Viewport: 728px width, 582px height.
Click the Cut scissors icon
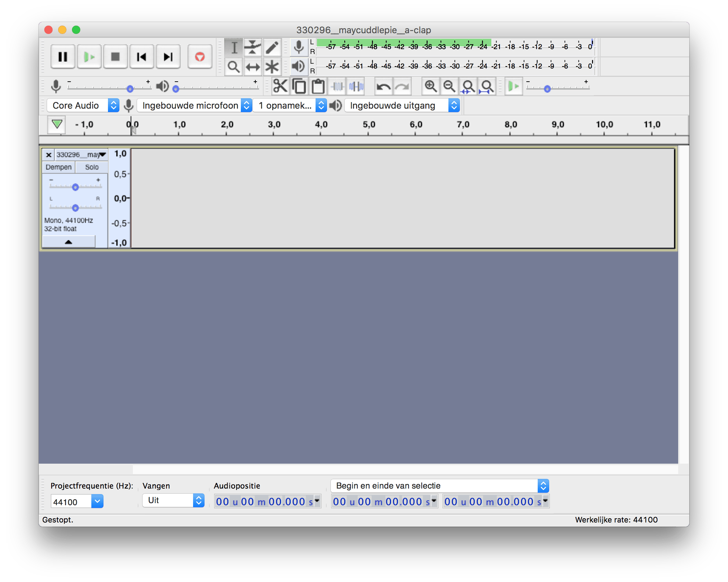[x=280, y=86]
